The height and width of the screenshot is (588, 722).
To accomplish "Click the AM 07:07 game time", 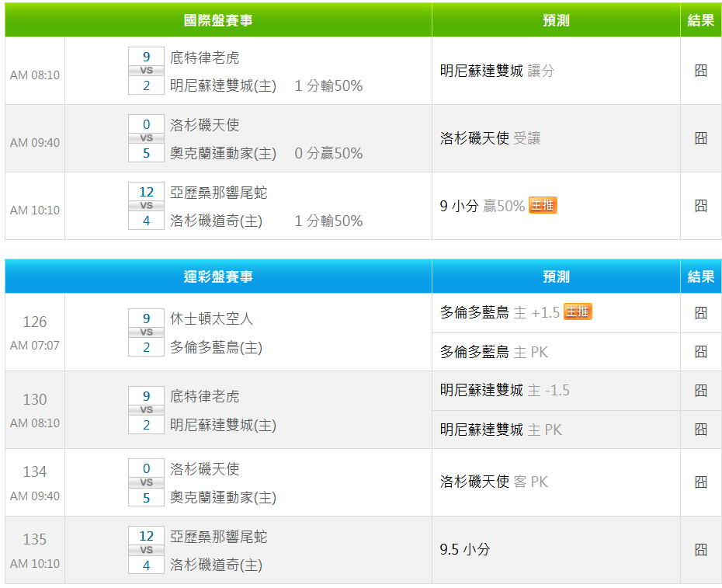I will [35, 345].
